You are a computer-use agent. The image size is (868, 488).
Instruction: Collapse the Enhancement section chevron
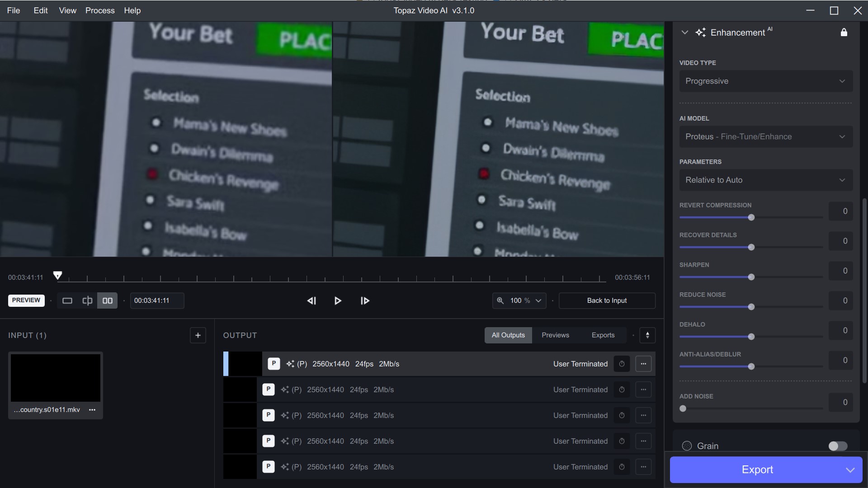coord(684,33)
